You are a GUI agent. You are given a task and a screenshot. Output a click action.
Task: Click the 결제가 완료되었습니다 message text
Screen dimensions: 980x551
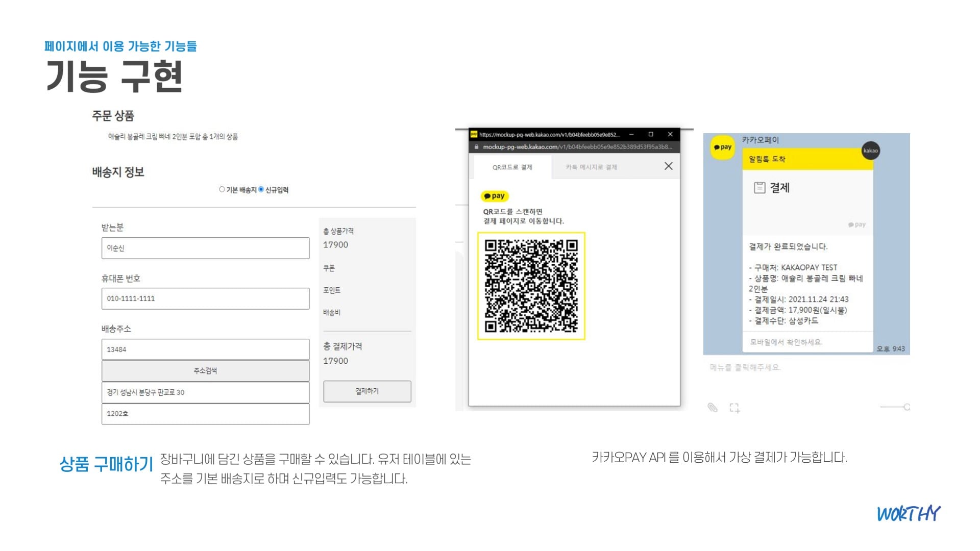click(788, 247)
